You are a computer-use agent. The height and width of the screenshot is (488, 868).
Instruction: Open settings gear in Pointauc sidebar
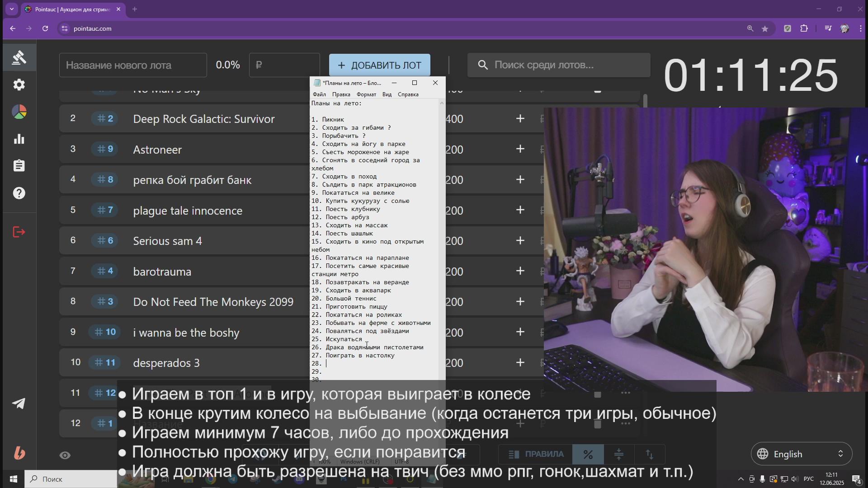click(19, 84)
